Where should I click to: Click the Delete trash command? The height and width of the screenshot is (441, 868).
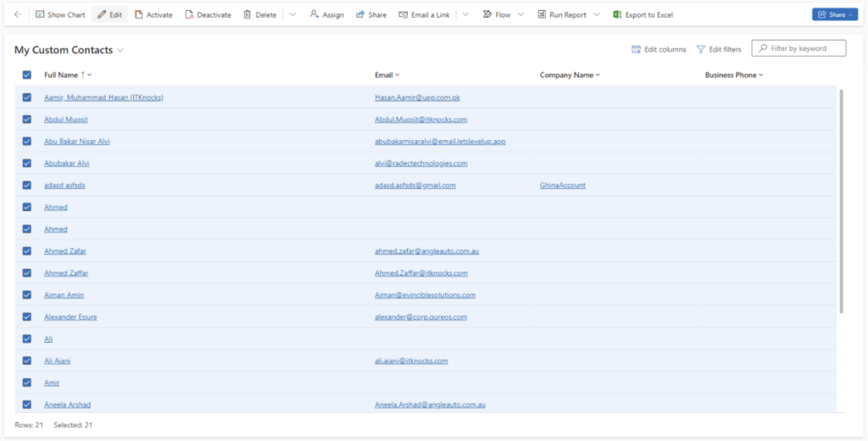(x=259, y=14)
